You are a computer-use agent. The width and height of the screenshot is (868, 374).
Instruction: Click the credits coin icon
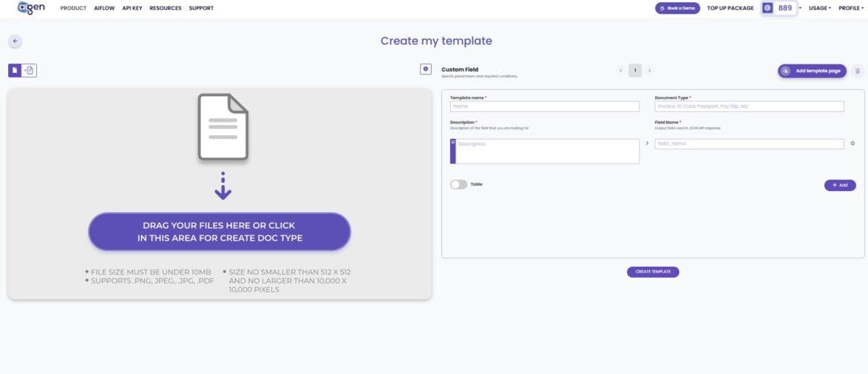point(767,8)
